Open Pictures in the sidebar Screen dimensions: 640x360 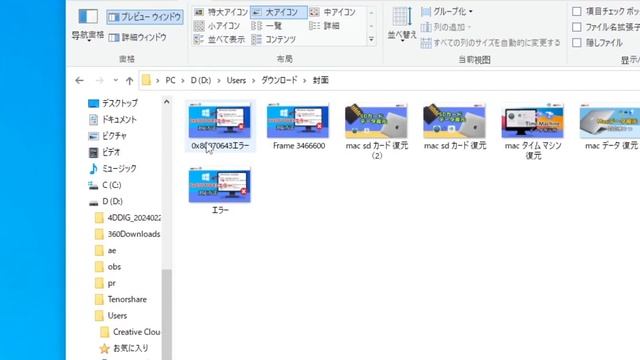pyautogui.click(x=107, y=136)
